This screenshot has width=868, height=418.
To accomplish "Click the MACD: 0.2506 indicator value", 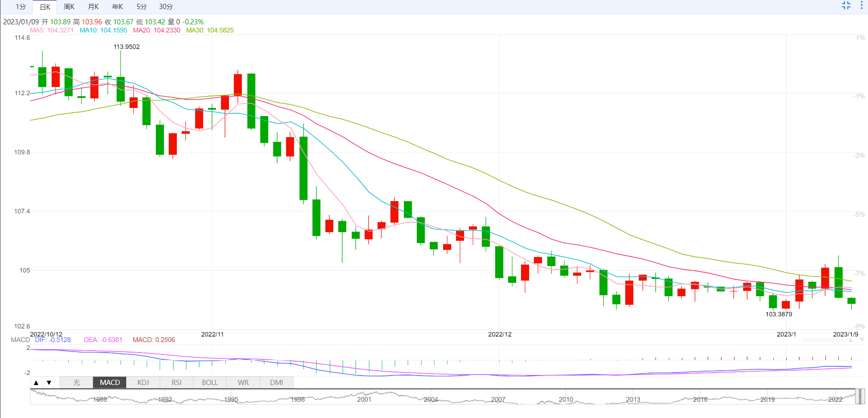I will (154, 340).
